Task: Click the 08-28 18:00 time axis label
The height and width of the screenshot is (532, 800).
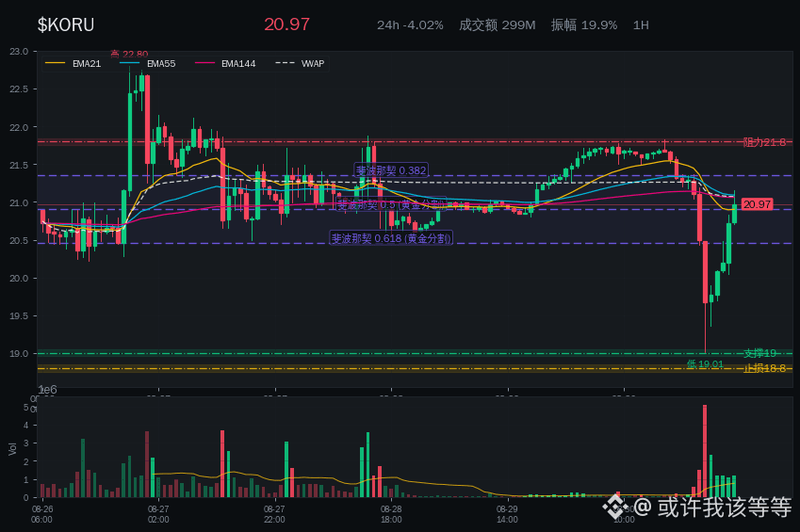Action: point(391,514)
